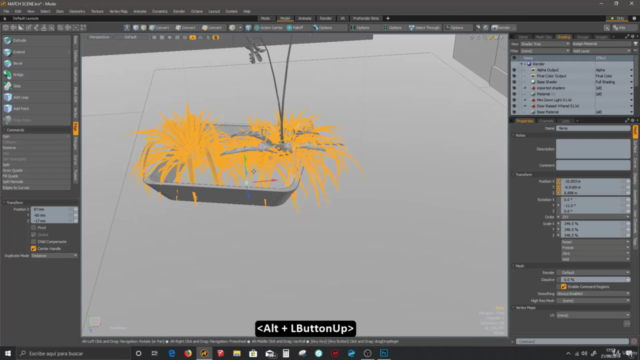
Task: Select the Extend tool
Action: click(x=36, y=52)
